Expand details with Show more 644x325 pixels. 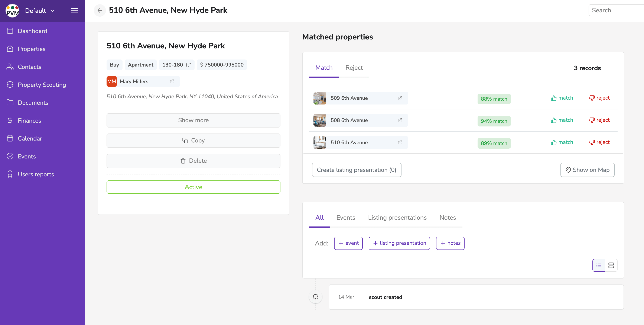193,120
